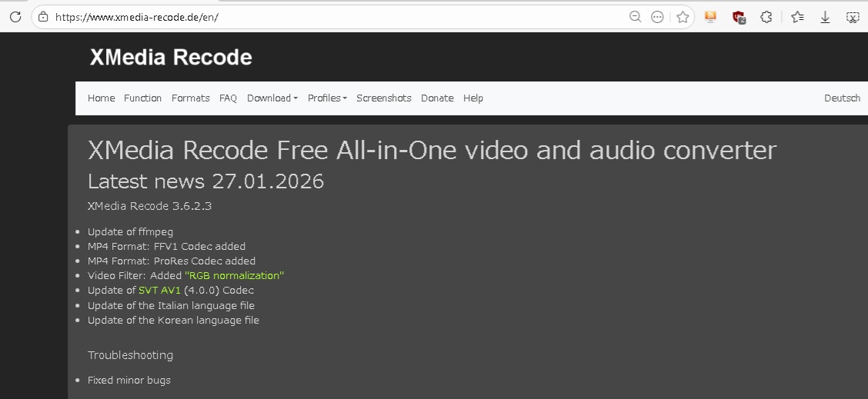
Task: Open the three-dots icon in address bar
Action: click(x=657, y=17)
